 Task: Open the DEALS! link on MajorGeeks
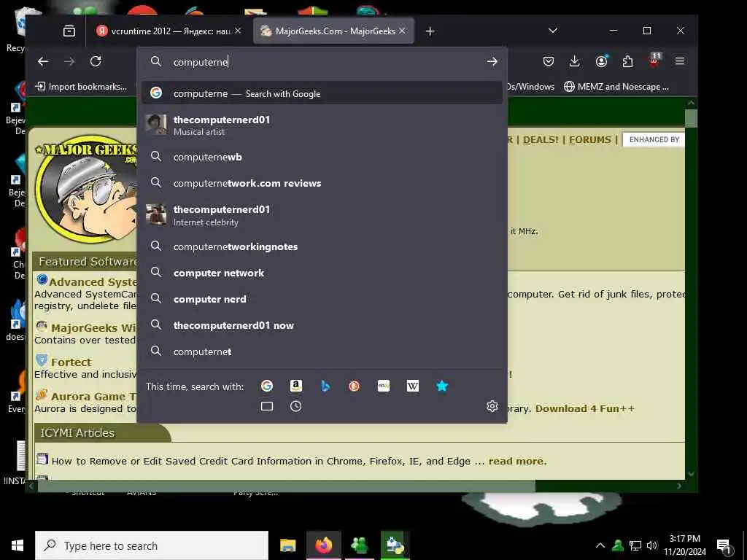pyautogui.click(x=541, y=139)
